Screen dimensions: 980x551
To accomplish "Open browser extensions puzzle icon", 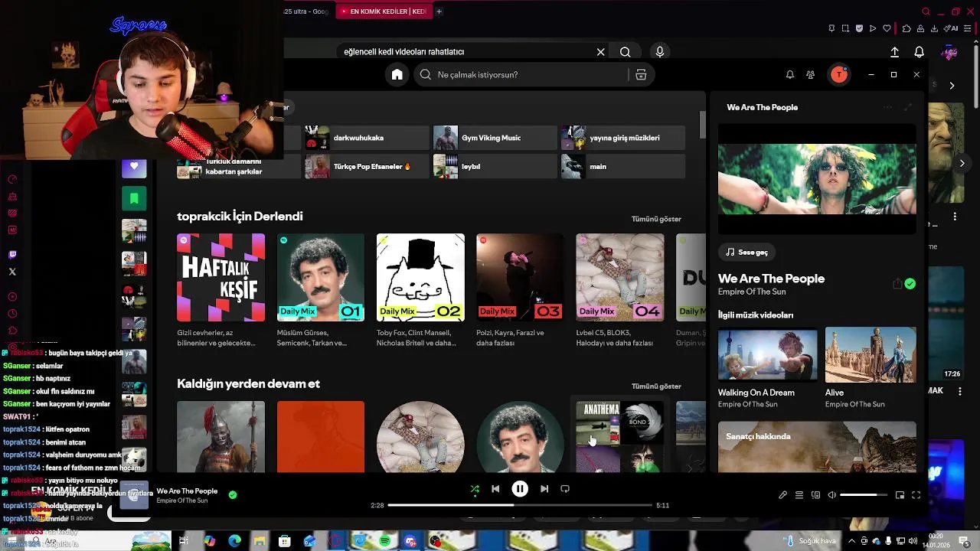I will tap(906, 28).
